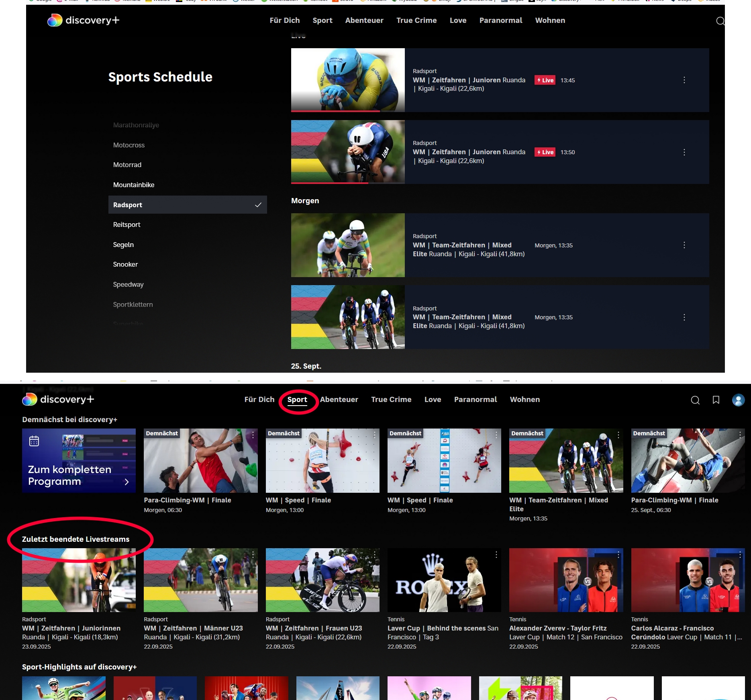The height and width of the screenshot is (700, 751).
Task: Click progress bar under the 13:45 live thumbnail
Action: coord(348,111)
